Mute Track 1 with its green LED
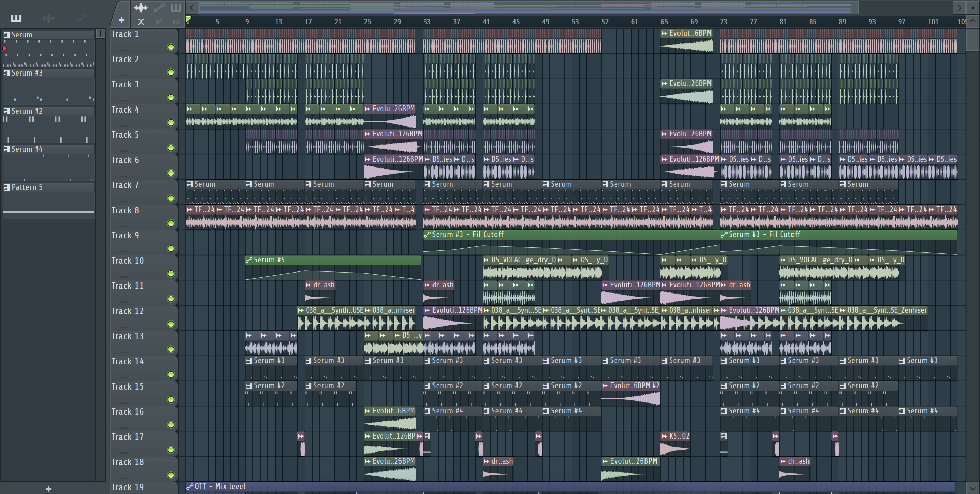This screenshot has width=980, height=494. [x=171, y=47]
